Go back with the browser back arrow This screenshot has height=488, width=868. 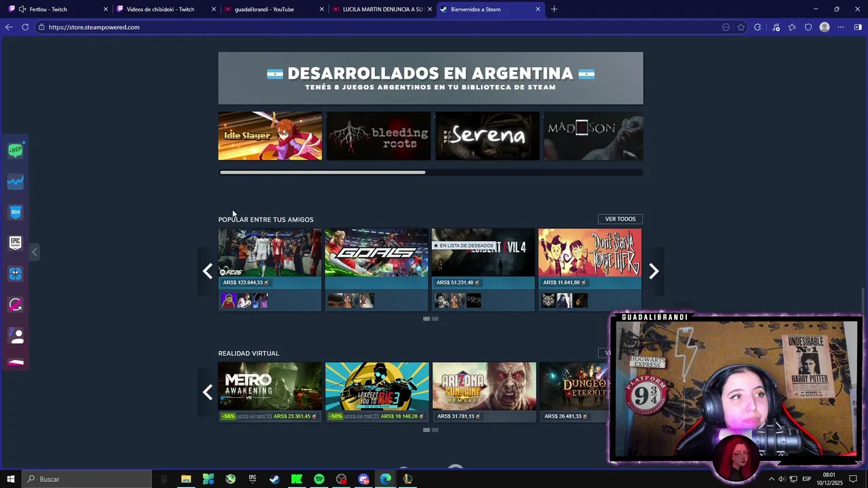[x=9, y=27]
